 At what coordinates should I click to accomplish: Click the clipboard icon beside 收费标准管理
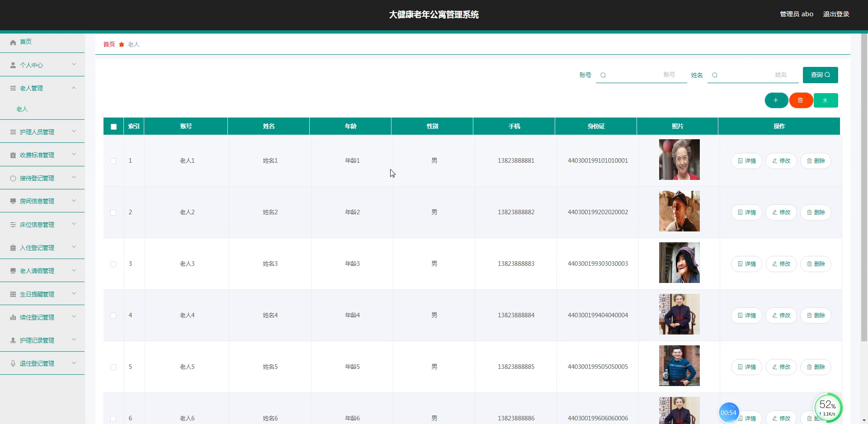[x=13, y=155]
